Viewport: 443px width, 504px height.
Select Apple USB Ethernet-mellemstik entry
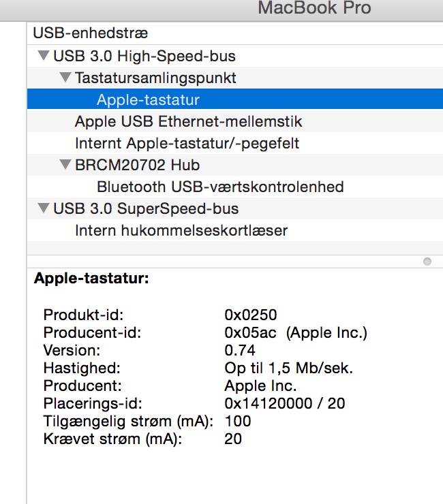pos(188,122)
